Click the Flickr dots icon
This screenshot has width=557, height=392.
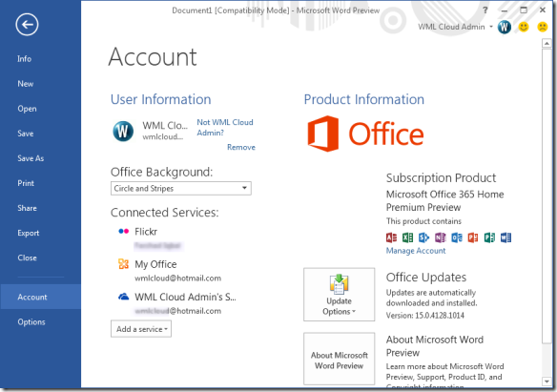(123, 231)
